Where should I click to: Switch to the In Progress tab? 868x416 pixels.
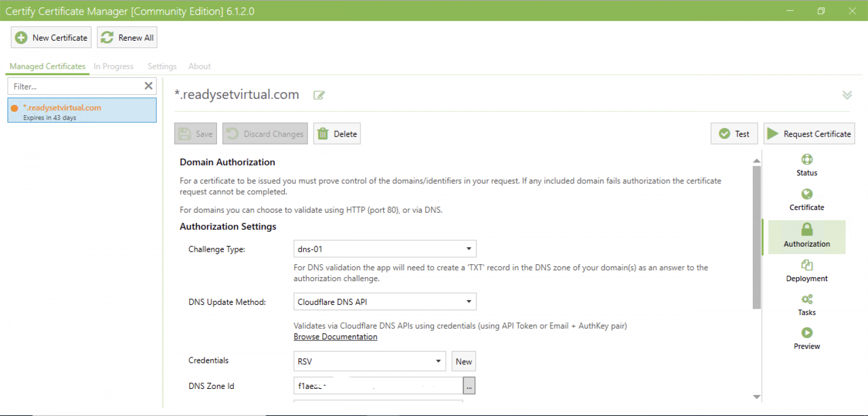click(x=113, y=66)
